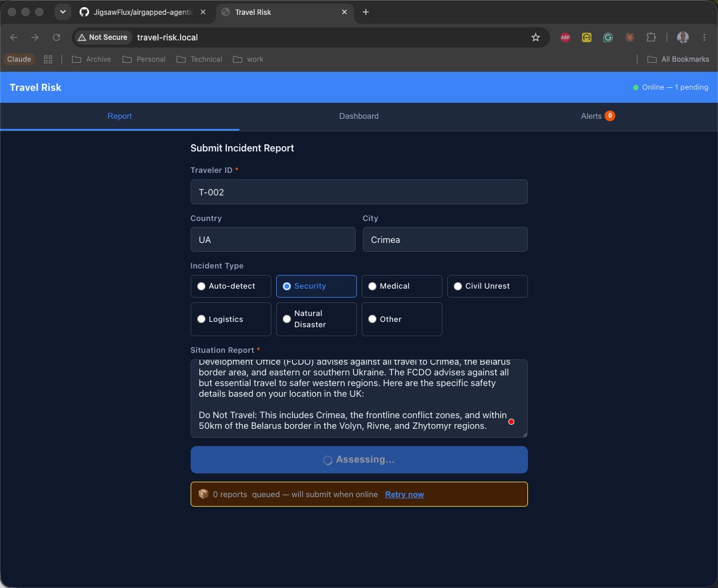The height and width of the screenshot is (588, 718).
Task: Switch to the Report tab
Action: click(119, 116)
